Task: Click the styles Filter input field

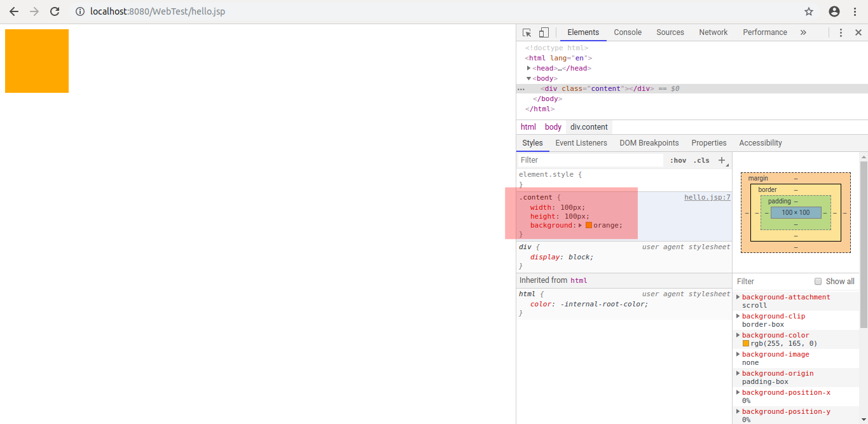Action: click(x=591, y=160)
